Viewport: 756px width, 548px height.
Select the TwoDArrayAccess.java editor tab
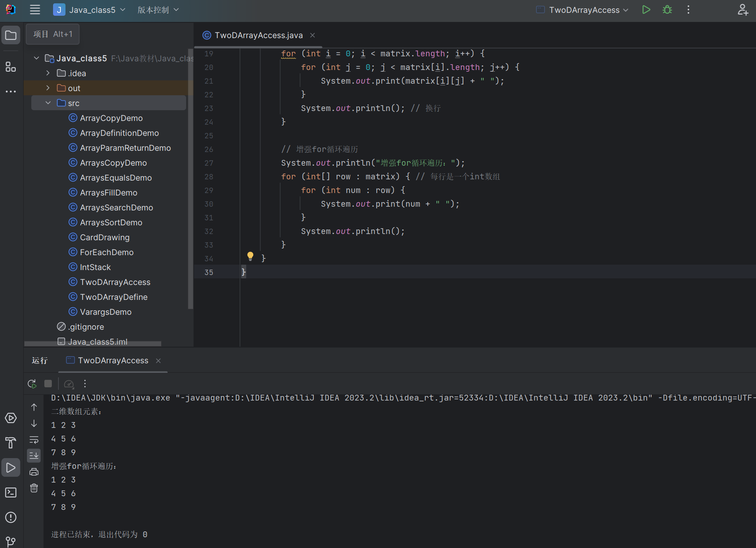click(258, 36)
